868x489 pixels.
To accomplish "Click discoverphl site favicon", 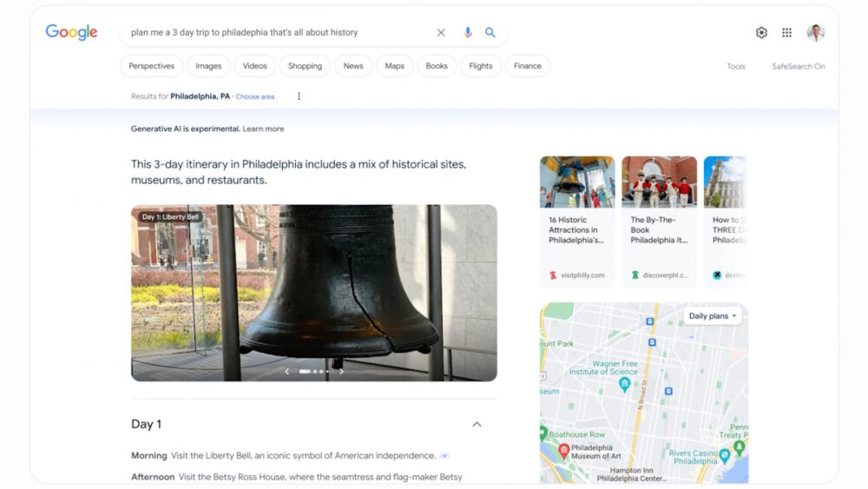I will coord(635,275).
